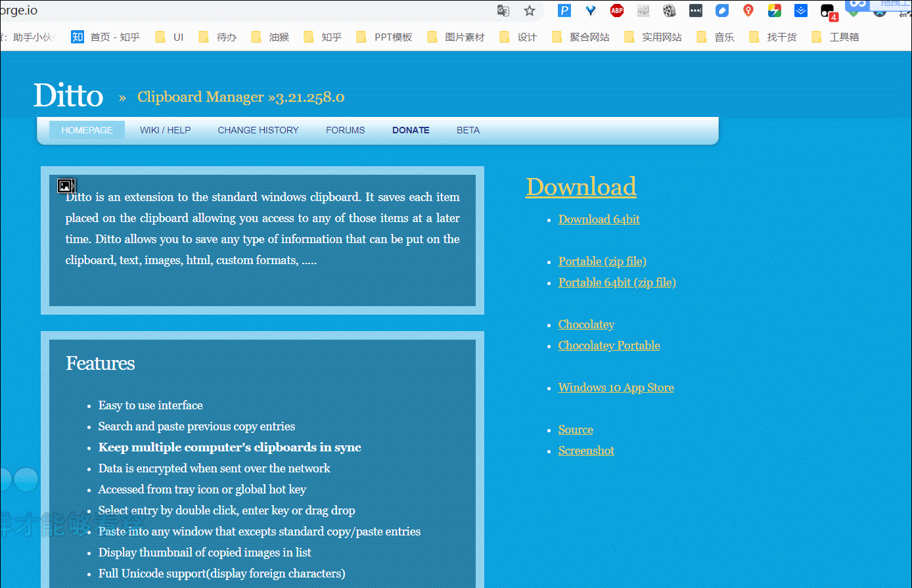View the CHANGE HISTORY page
Viewport: 912px width, 588px height.
[x=258, y=130]
